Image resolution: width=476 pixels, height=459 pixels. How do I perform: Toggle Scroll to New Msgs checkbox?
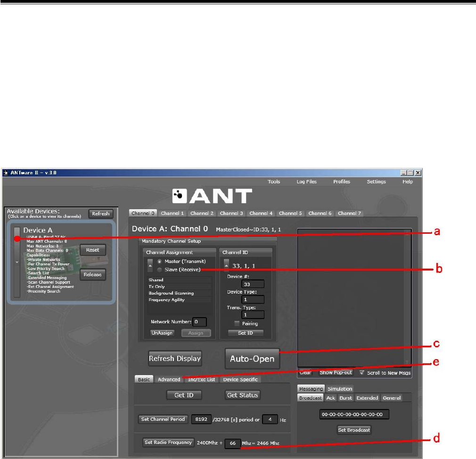(362, 372)
